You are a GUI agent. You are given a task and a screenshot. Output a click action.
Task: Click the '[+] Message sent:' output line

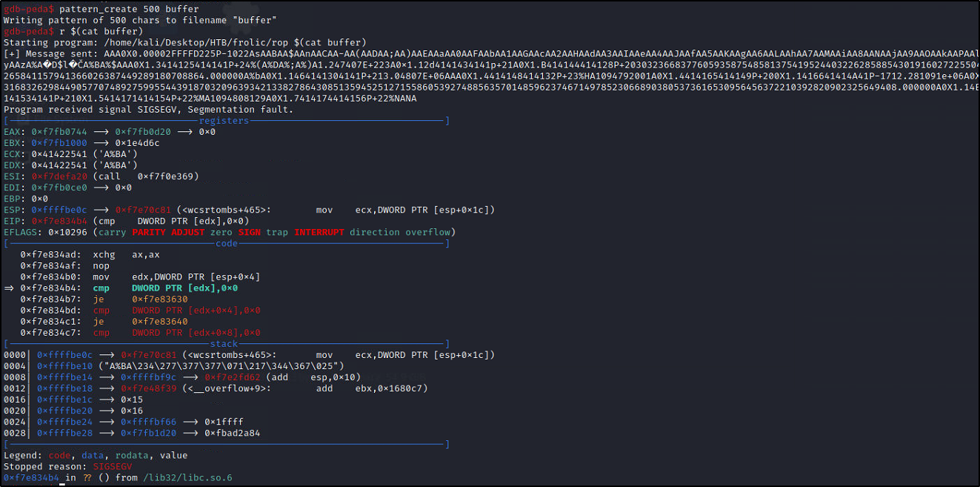(x=490, y=53)
